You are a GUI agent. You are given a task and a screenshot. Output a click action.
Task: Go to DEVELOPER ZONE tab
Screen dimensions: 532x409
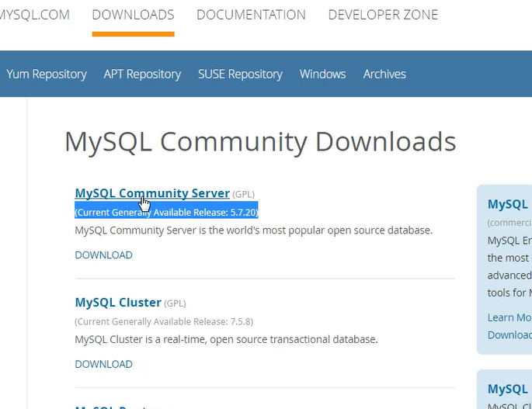[x=383, y=15]
